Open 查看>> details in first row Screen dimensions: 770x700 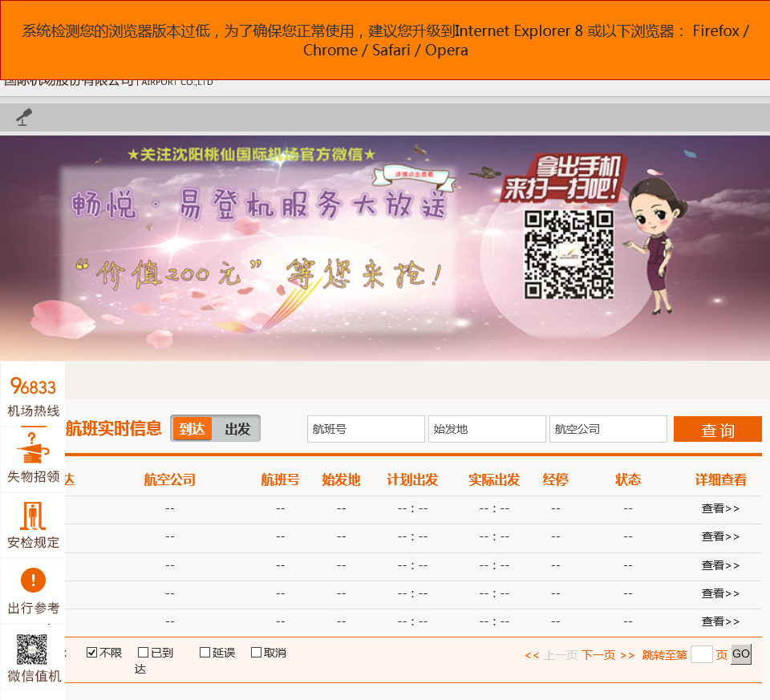point(720,508)
